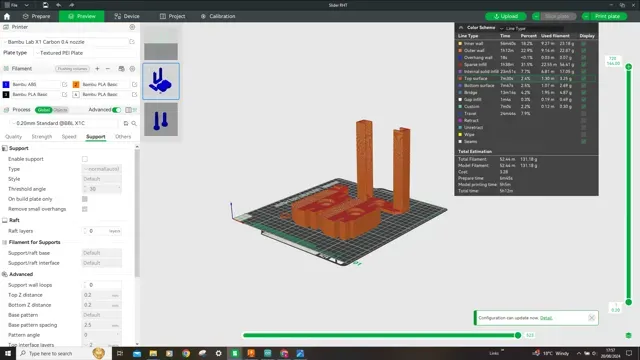Tick the Enable support checkbox

(84, 159)
